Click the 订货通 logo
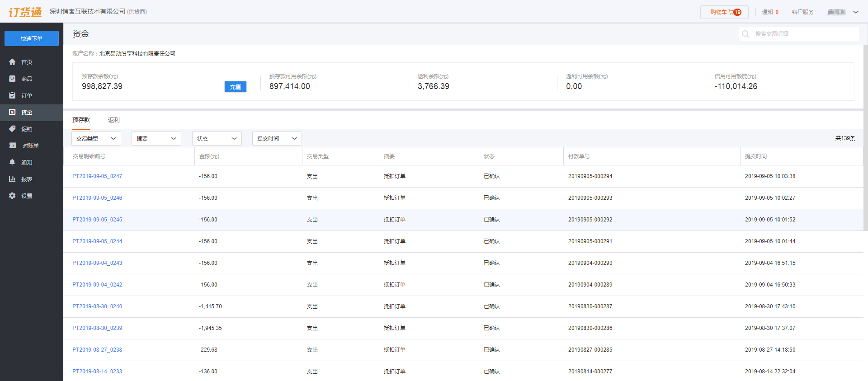Screen dimensions: 868x381 pos(25,12)
